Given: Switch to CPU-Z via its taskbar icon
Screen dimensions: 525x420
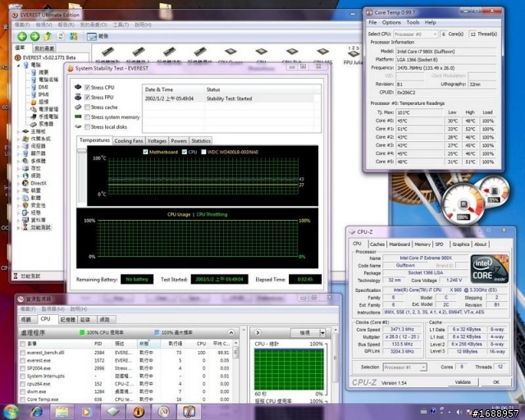Looking at the screenshot, I should click(x=113, y=412).
